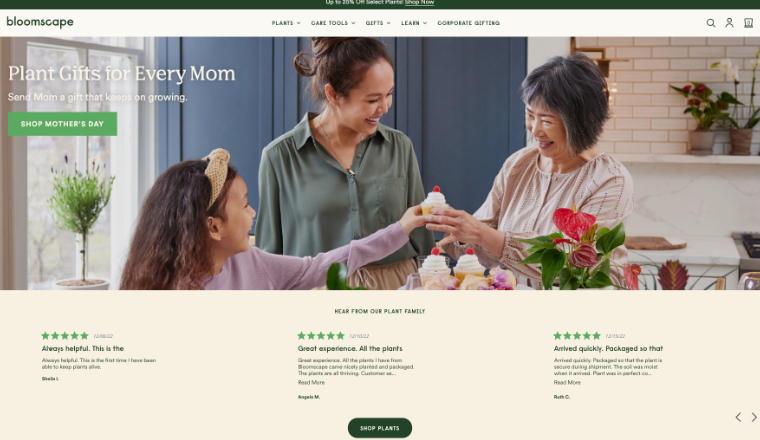
Task: Open the Corporate Gifting menu item
Action: [468, 23]
